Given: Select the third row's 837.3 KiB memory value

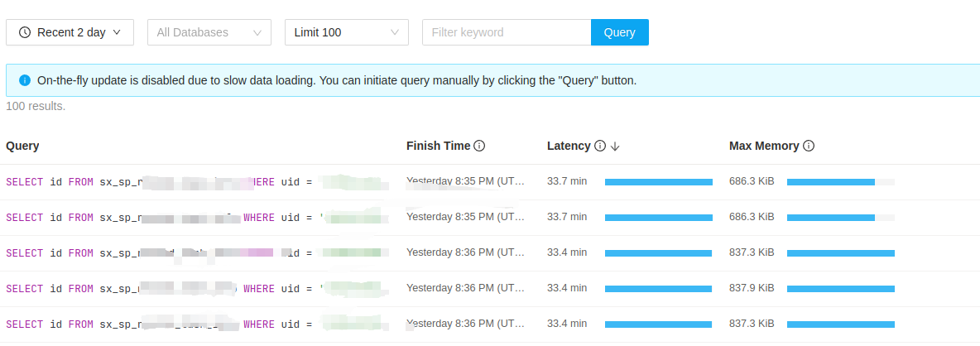Looking at the screenshot, I should click(752, 252).
